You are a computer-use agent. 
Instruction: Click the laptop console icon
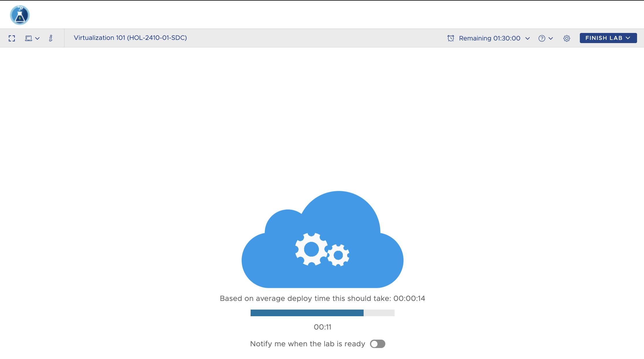[x=28, y=38]
